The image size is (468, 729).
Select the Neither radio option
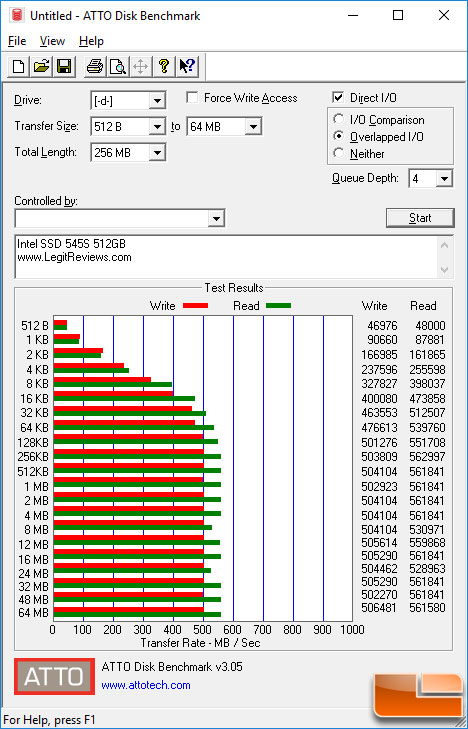339,153
